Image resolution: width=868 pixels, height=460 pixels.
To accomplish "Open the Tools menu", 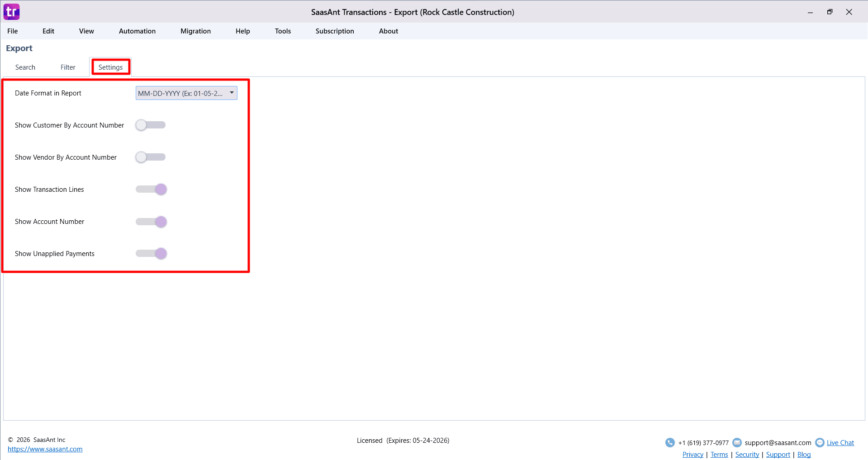I will (283, 31).
